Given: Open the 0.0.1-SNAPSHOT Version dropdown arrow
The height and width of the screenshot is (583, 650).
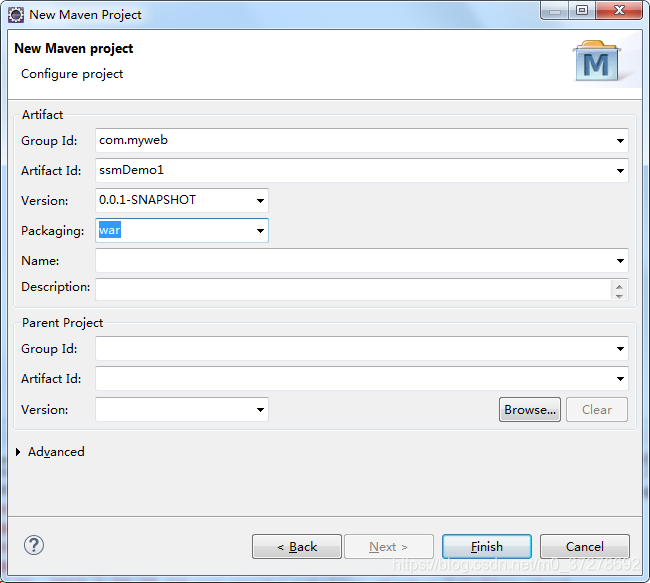Looking at the screenshot, I should 260,201.
